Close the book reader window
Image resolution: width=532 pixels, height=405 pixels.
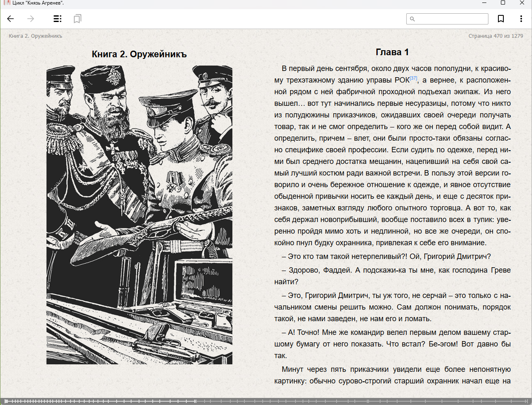pyautogui.click(x=522, y=3)
